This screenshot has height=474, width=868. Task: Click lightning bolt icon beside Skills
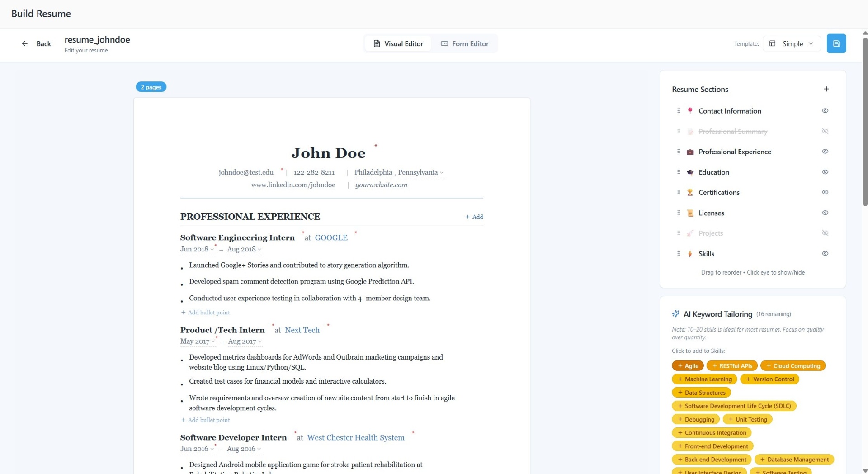point(690,253)
